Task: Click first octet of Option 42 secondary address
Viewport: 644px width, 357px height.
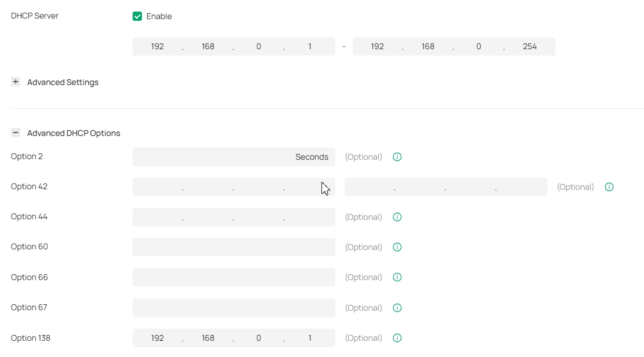Action: (369, 187)
